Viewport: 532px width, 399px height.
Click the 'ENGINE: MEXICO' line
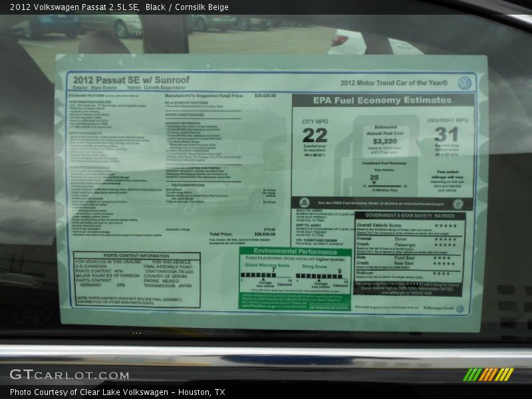161,281
